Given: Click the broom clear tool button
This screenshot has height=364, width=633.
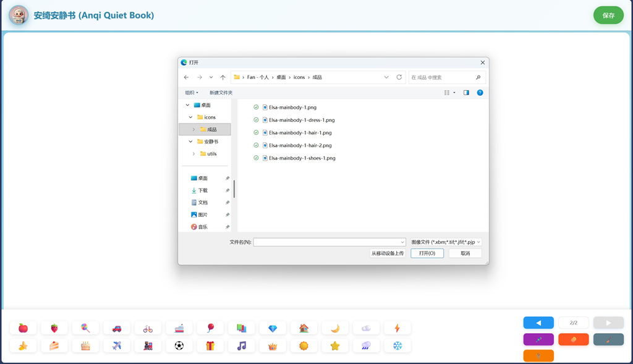Looking at the screenshot, I should [608, 339].
